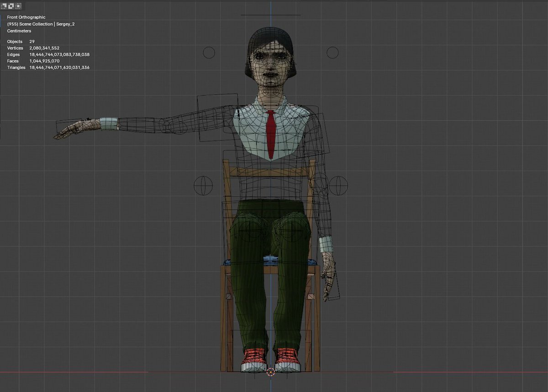The image size is (548, 392).
Task: Click the Triangles value '18,446,744,071,620,031,336'
Action: coord(59,68)
